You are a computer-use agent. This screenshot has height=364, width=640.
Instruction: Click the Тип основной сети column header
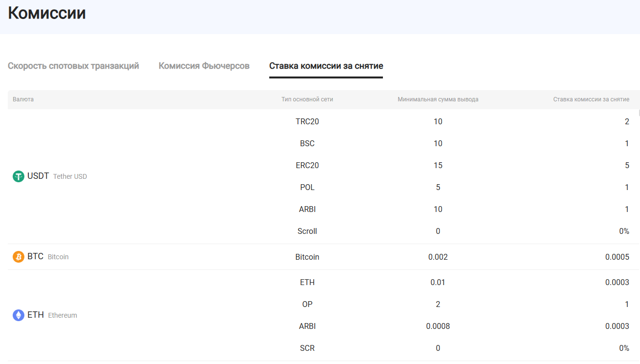(x=307, y=99)
